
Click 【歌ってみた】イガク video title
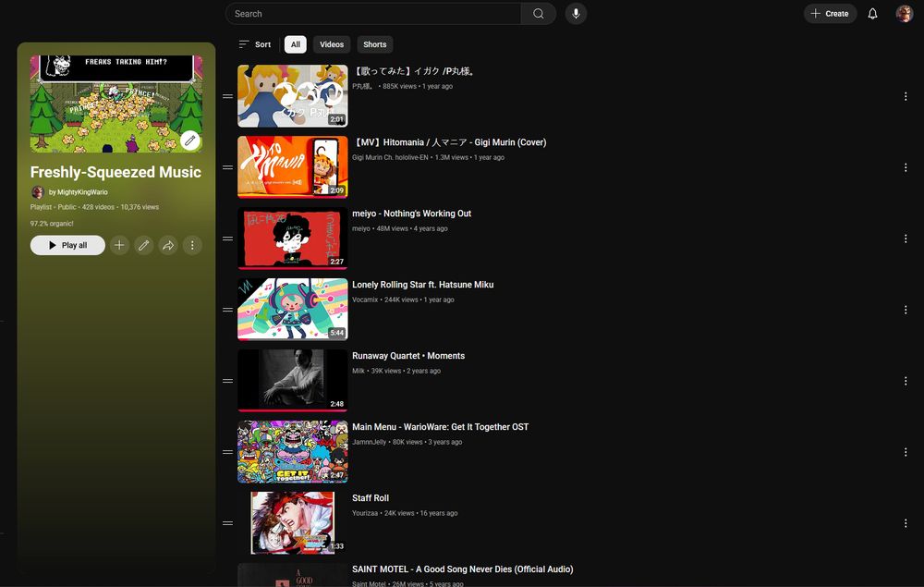click(414, 71)
